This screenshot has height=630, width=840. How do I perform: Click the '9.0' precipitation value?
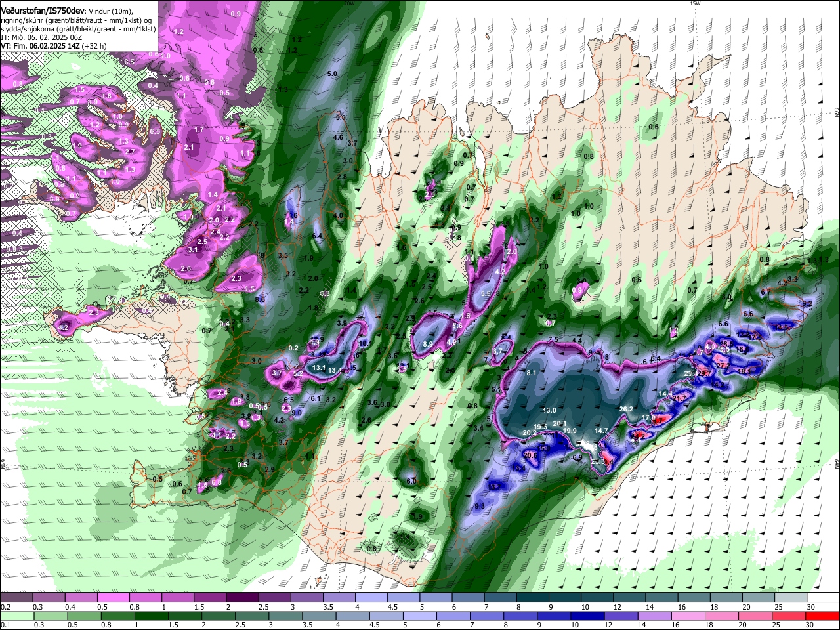point(297,413)
